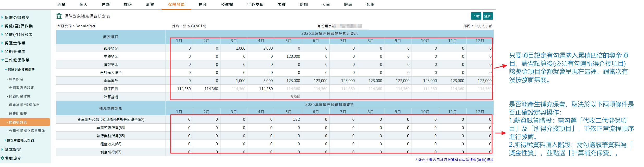Screen dimensions: 644x167
Task: Collapse the 二代健保作業 sidebar section
Action: pyautogui.click(x=15, y=60)
